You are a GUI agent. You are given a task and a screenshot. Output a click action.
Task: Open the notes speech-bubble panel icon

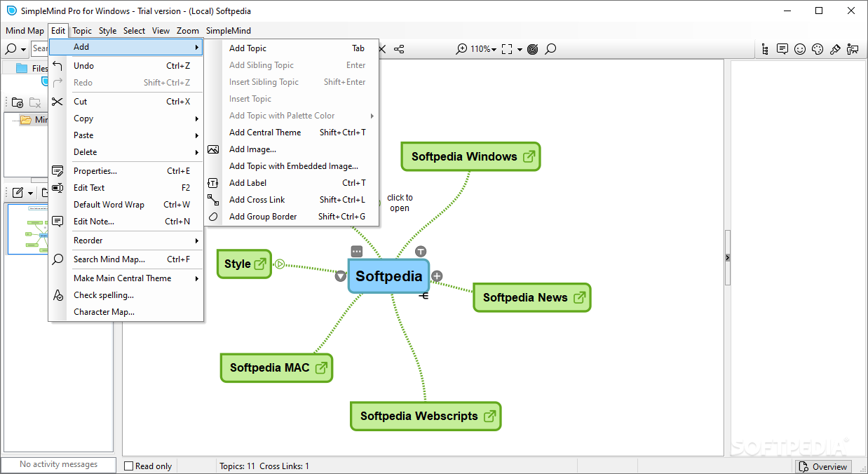782,49
